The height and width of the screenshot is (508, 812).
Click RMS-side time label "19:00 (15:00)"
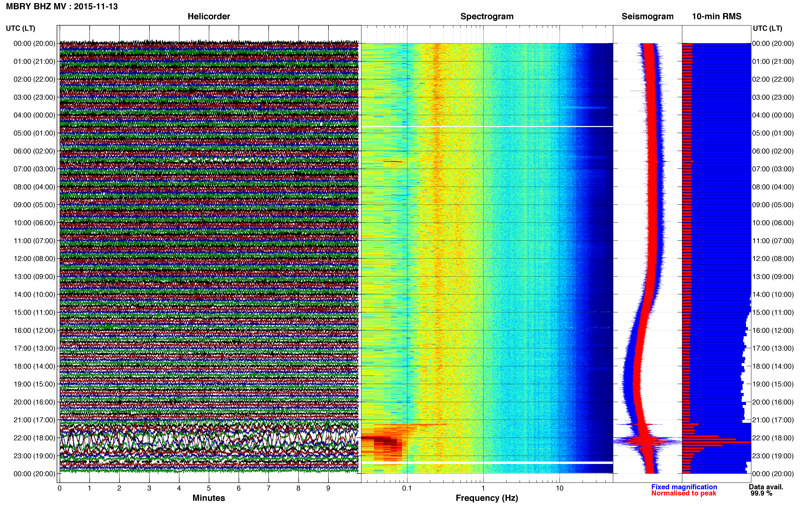773,384
